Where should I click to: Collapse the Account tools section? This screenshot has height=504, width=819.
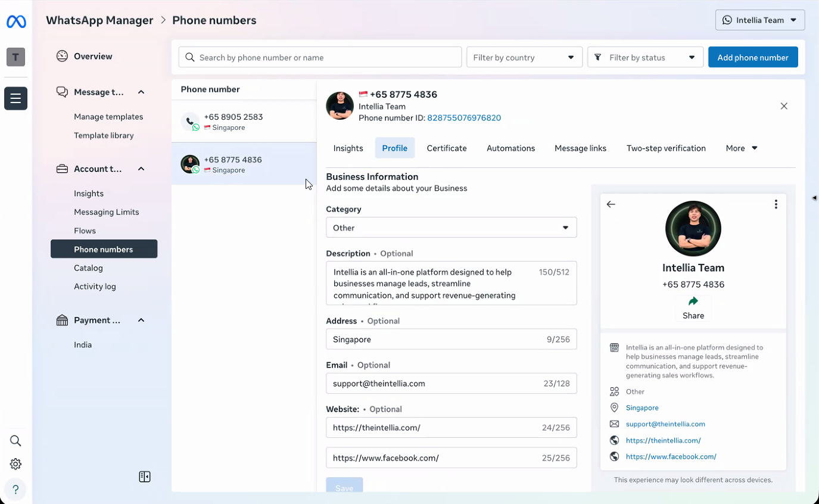(141, 169)
